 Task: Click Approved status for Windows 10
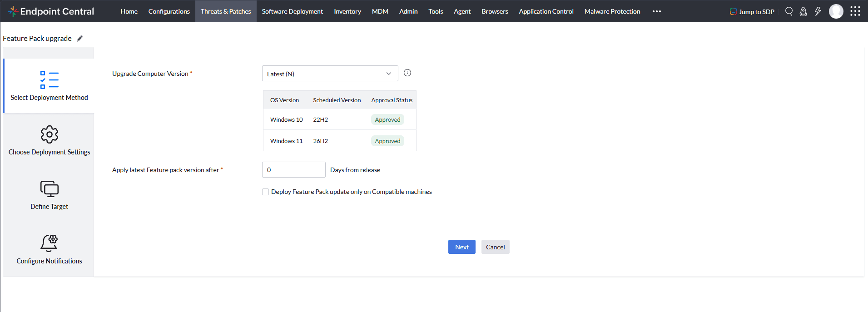click(387, 119)
